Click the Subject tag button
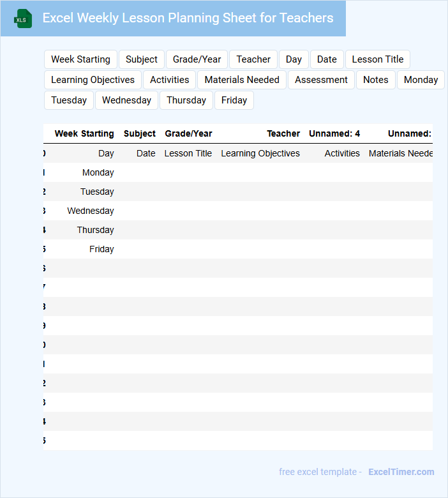 point(141,59)
